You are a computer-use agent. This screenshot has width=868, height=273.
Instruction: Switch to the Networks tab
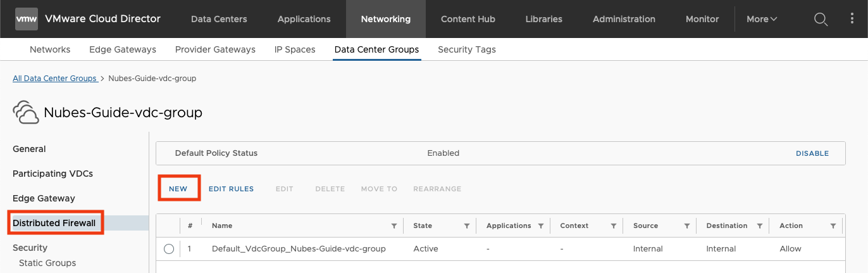click(x=50, y=49)
